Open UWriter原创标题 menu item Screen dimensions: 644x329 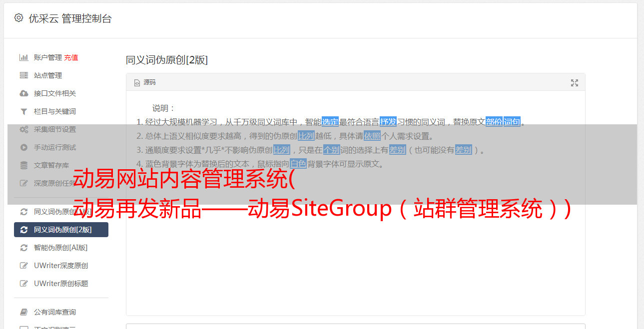tap(61, 284)
